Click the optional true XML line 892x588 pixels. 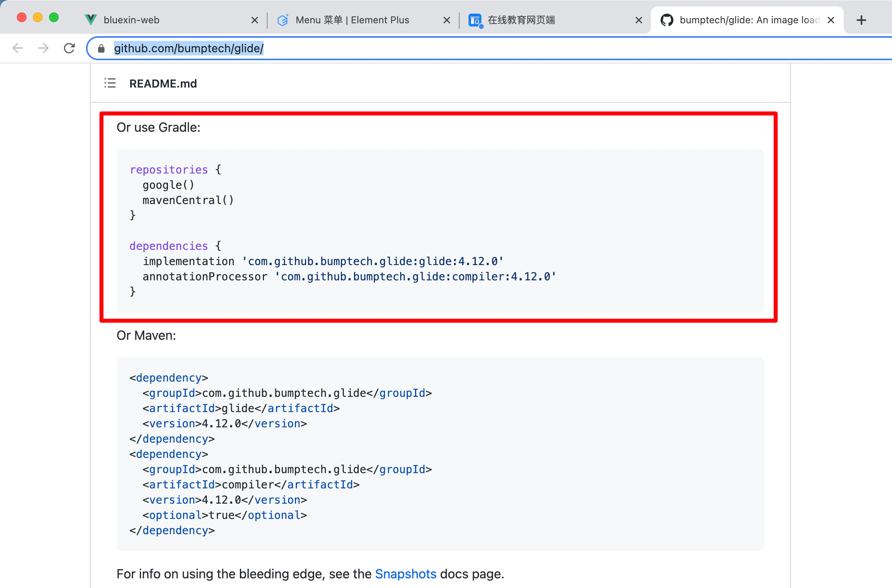tap(225, 515)
